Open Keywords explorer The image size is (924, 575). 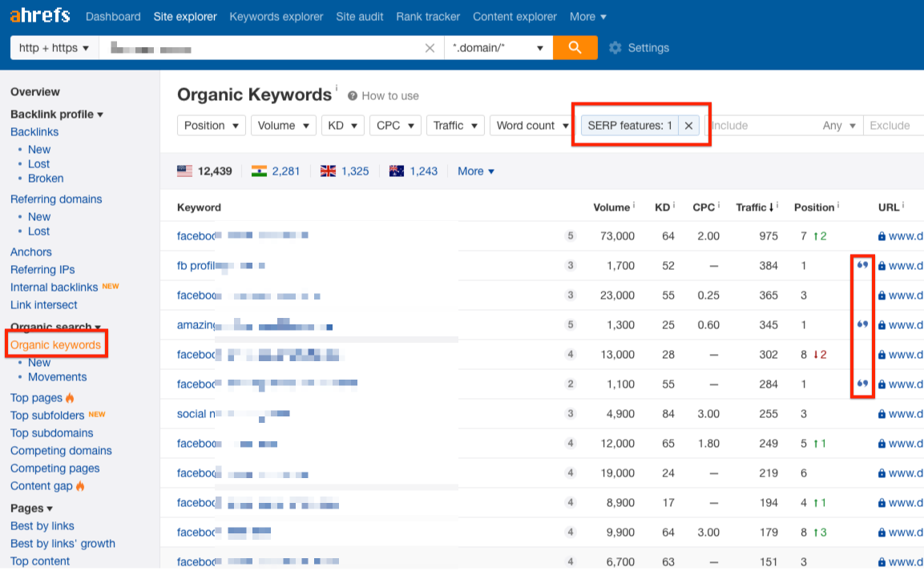276,17
